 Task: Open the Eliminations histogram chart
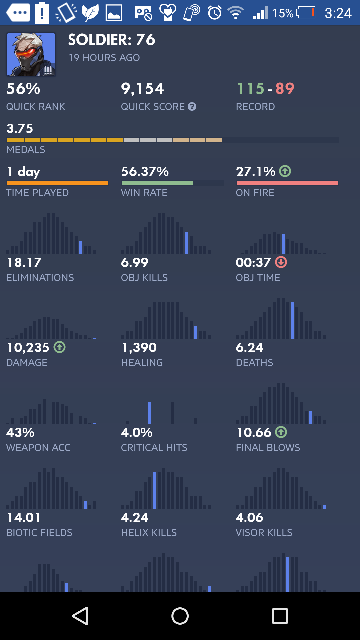tap(51, 233)
